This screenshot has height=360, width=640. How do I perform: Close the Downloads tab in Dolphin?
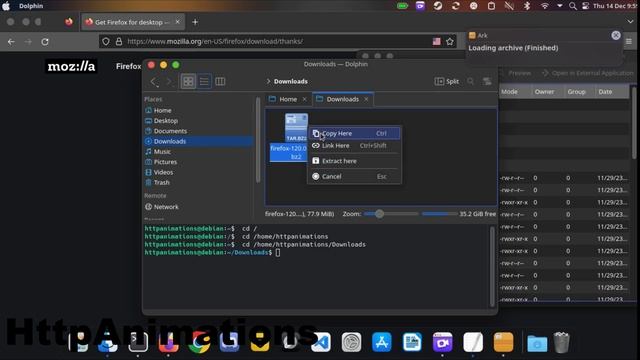point(366,99)
